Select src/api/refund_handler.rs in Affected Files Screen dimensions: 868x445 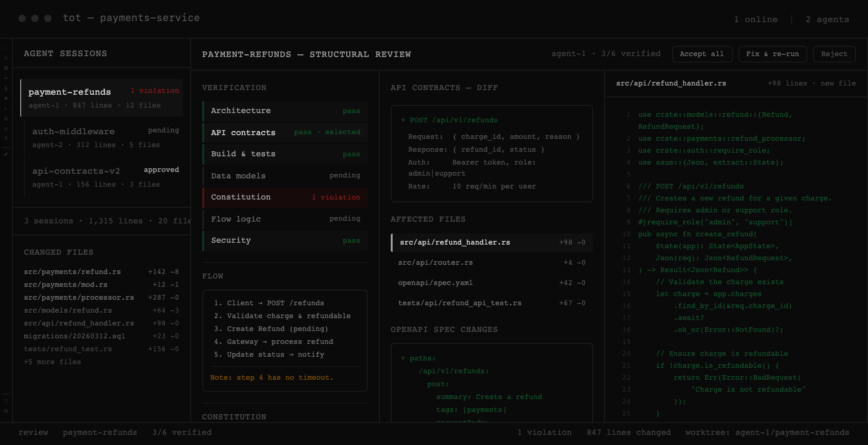coord(492,242)
